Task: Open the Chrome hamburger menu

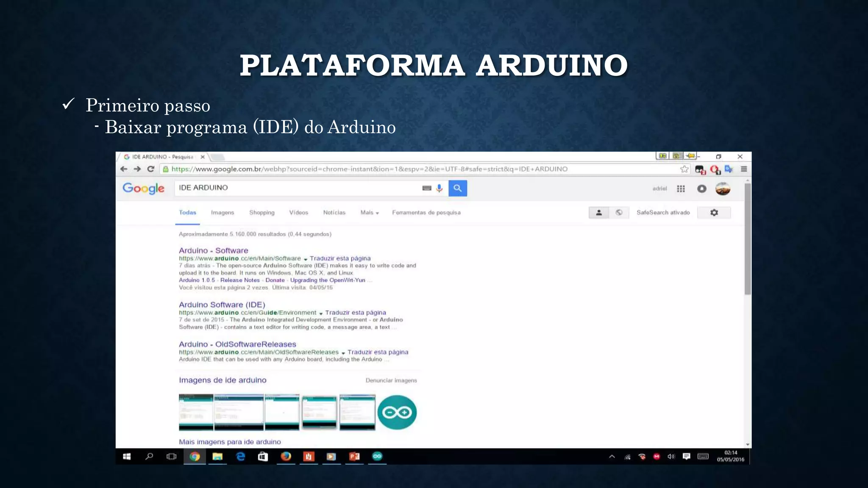Action: click(744, 169)
